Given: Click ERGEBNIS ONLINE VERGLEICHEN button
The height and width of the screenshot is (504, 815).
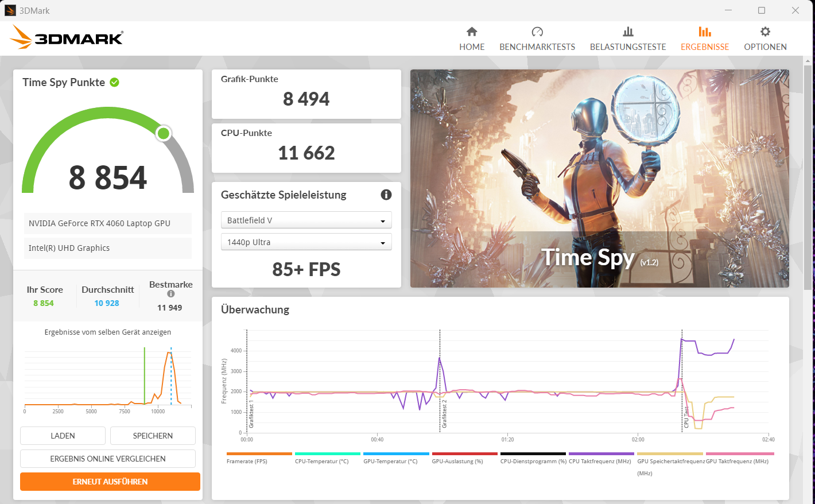Looking at the screenshot, I should pyautogui.click(x=108, y=459).
